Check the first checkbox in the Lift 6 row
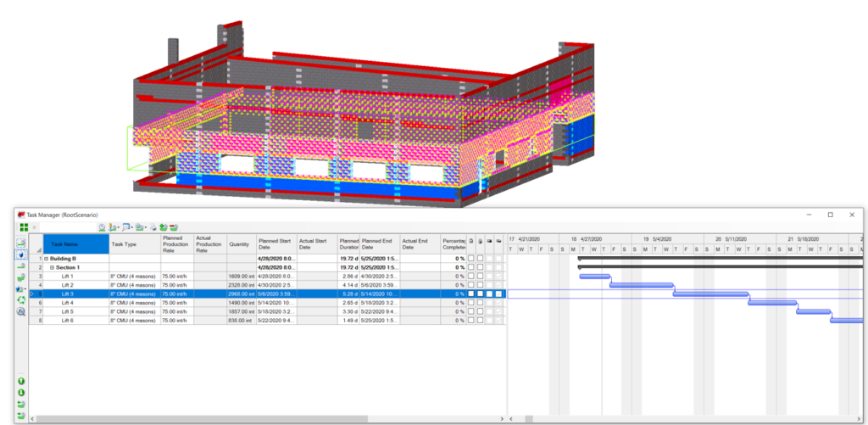 tap(471, 321)
